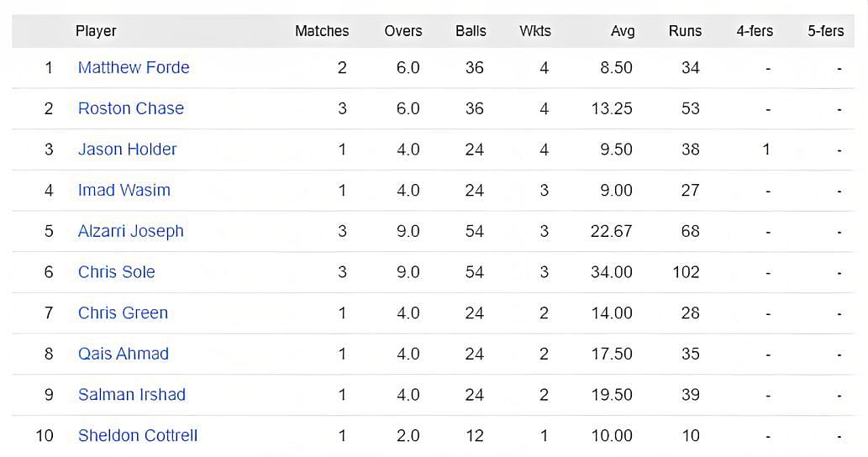Sort table by Player column header
The height and width of the screenshot is (457, 868).
tap(96, 31)
